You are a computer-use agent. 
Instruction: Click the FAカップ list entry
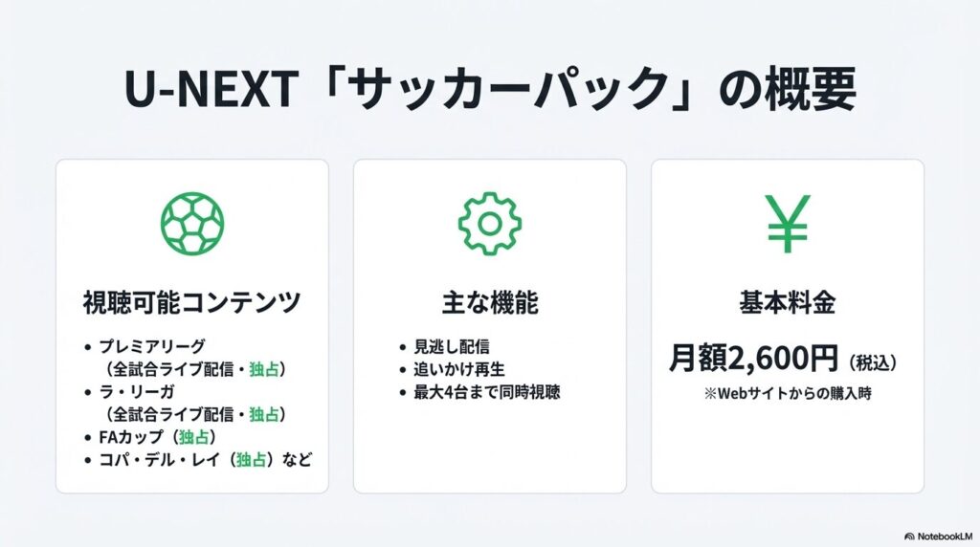pos(130,437)
